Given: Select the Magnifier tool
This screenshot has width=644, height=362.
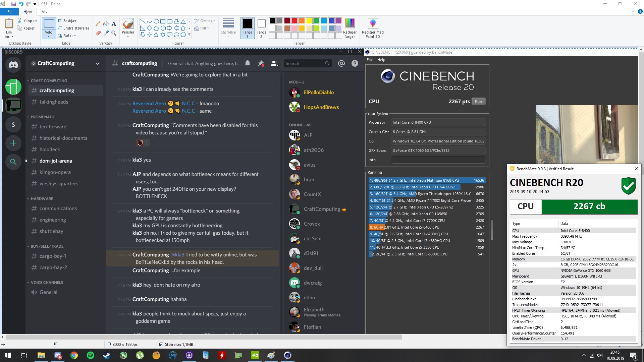Looking at the screenshot, I should coord(114,33).
